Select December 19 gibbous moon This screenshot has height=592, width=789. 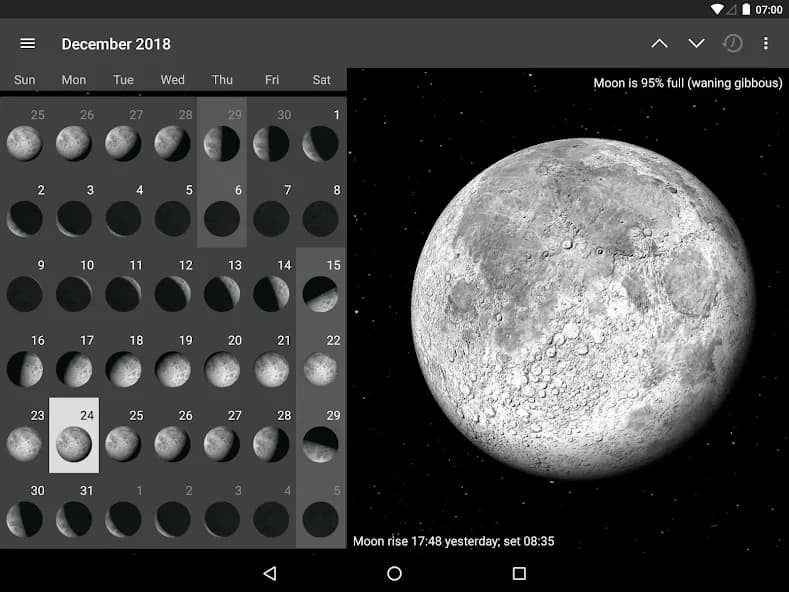(x=173, y=360)
